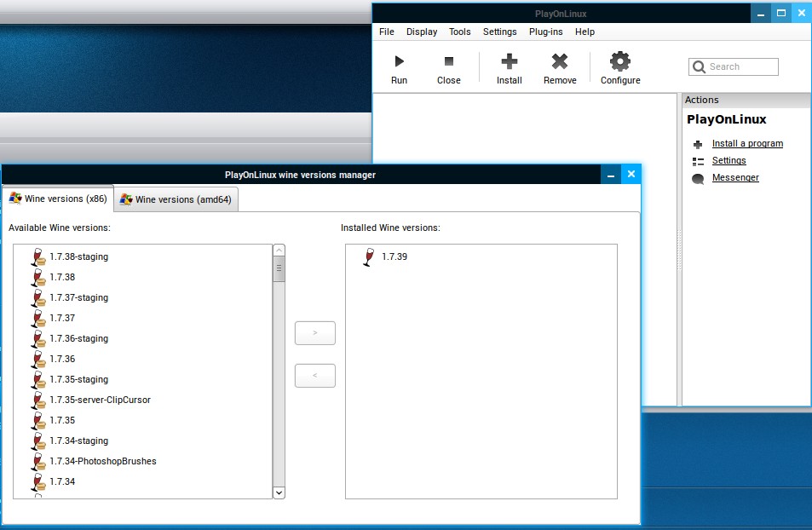The width and height of the screenshot is (812, 530).
Task: Open the Settings link in Actions panel
Action: 728,161
